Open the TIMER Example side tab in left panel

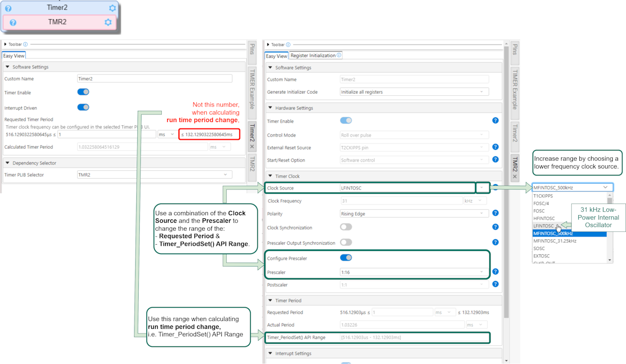(x=252, y=89)
